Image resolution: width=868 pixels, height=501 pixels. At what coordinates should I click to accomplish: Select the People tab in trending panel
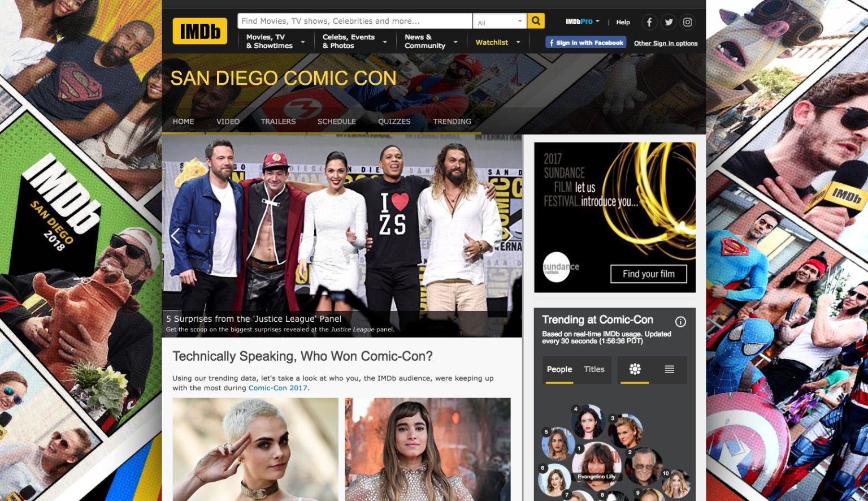[x=559, y=369]
